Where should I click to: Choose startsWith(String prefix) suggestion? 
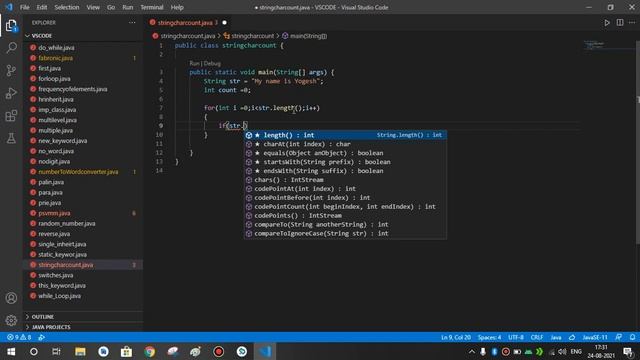click(x=345, y=162)
